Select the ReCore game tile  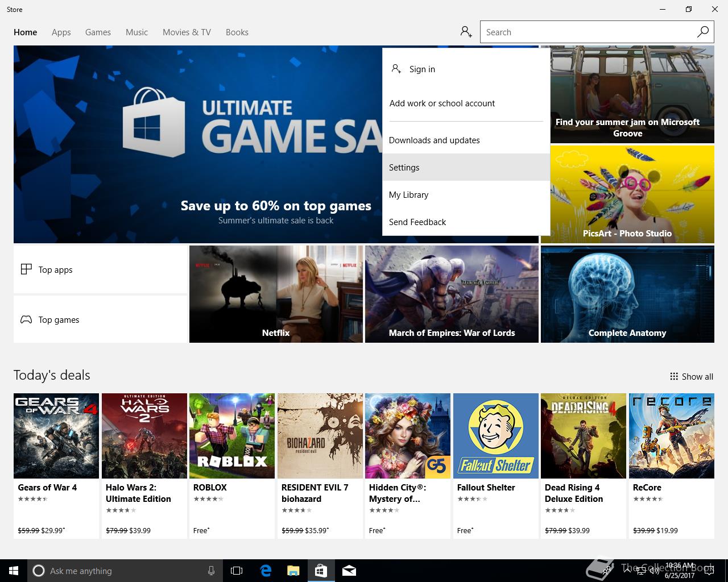coord(672,466)
